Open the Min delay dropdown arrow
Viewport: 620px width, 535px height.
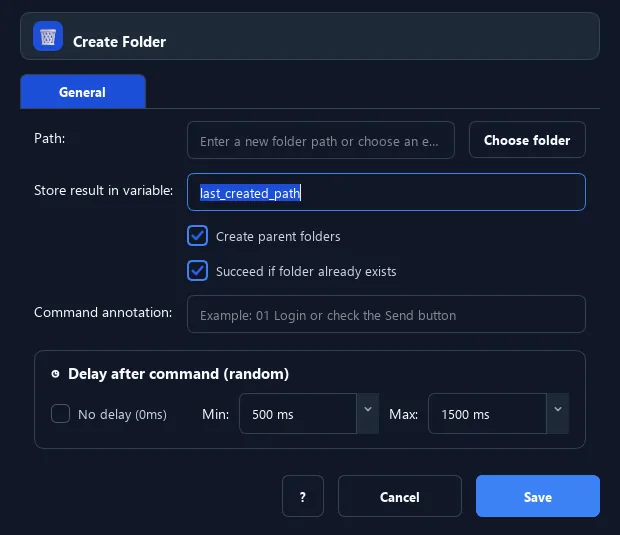point(368,413)
